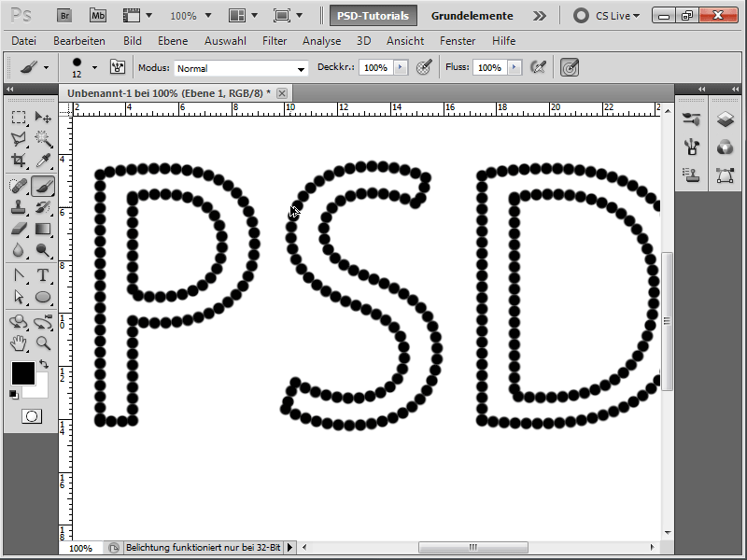Image resolution: width=747 pixels, height=560 pixels.
Task: Select the Zoom tool
Action: point(43,343)
